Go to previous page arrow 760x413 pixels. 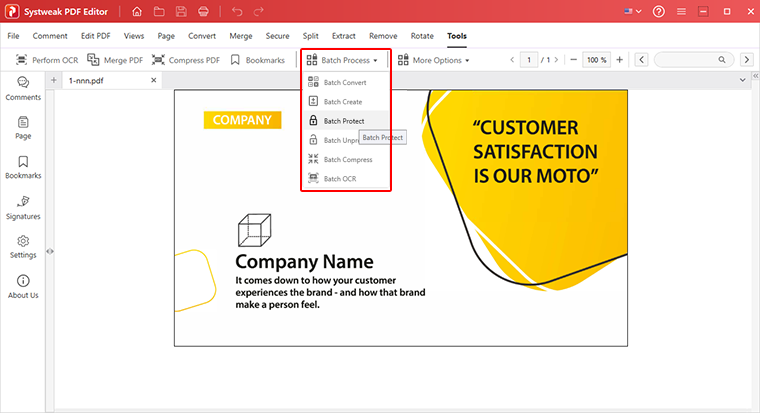point(512,60)
